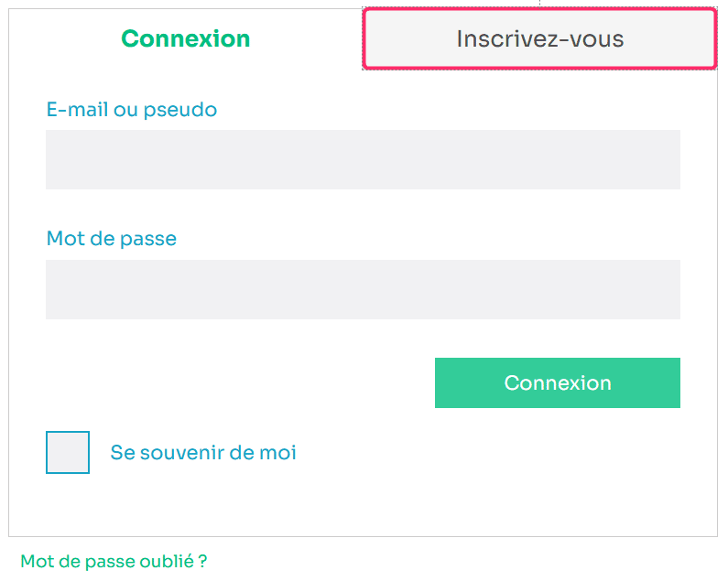Image resolution: width=728 pixels, height=581 pixels.
Task: Switch to the Inscrivez-vous tab
Action: pyautogui.click(x=539, y=39)
